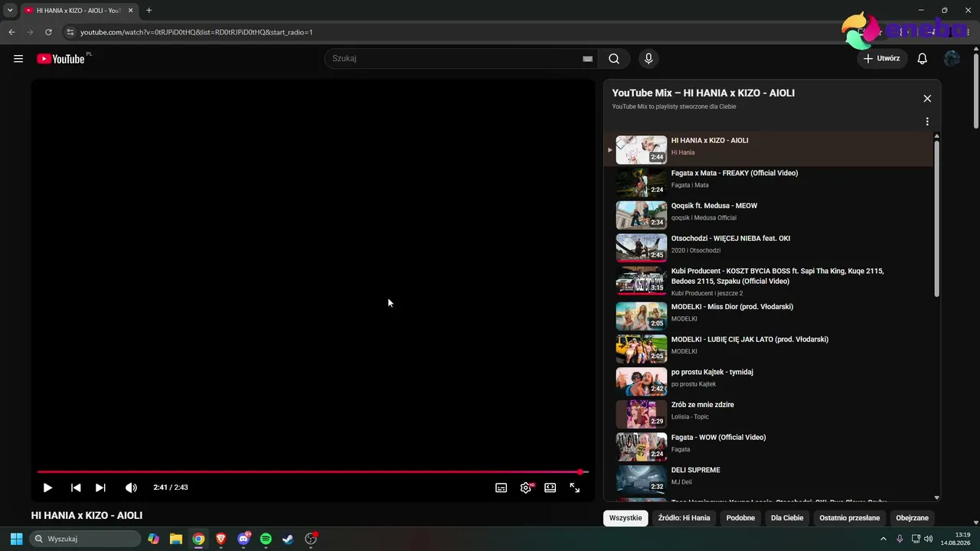Viewport: 980px width, 551px height.
Task: Start voice search with the microphone icon
Action: pyautogui.click(x=648, y=59)
